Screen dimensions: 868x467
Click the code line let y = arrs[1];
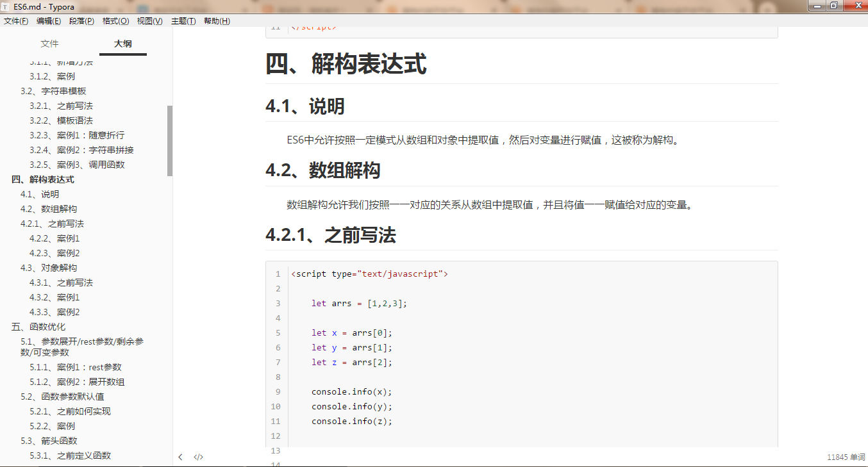pyautogui.click(x=352, y=348)
